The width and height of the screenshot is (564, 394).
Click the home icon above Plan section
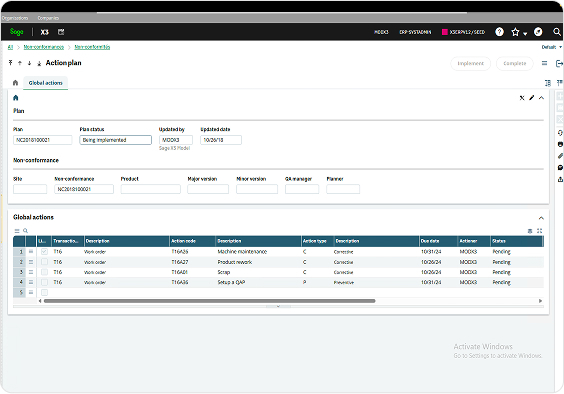15,98
